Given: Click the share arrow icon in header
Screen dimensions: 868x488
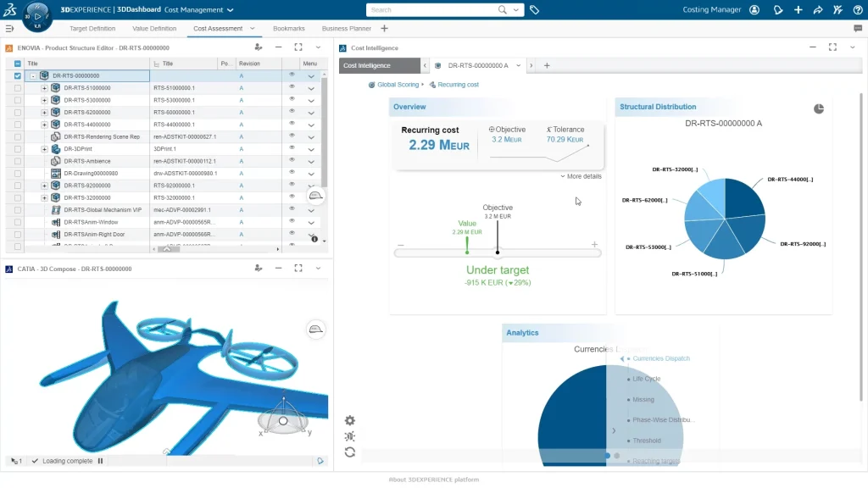Looking at the screenshot, I should coord(817,10).
